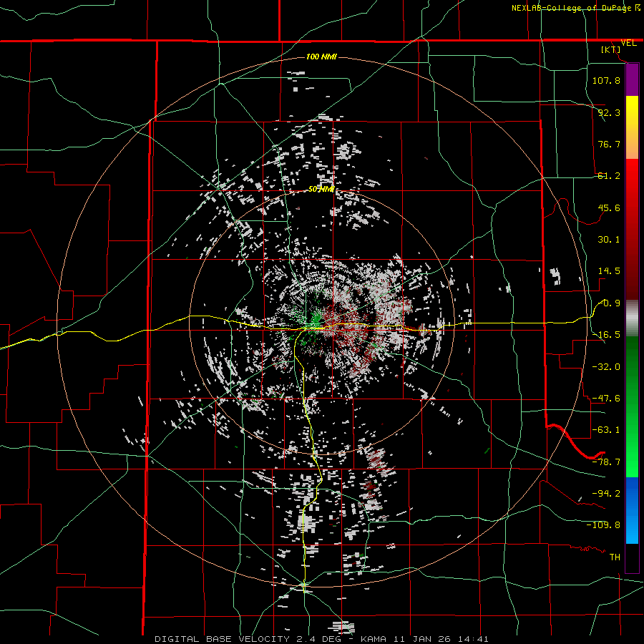Click the 45.6 velocity scale value

(609, 208)
